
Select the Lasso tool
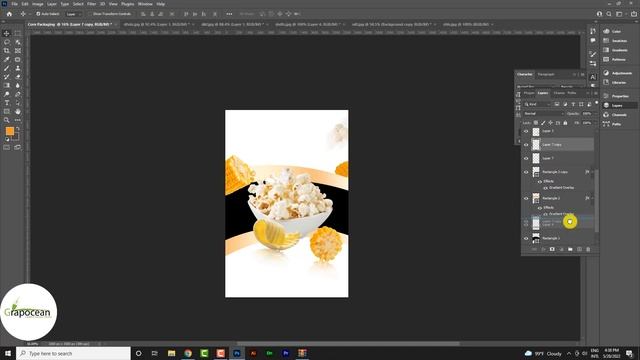pos(7,42)
